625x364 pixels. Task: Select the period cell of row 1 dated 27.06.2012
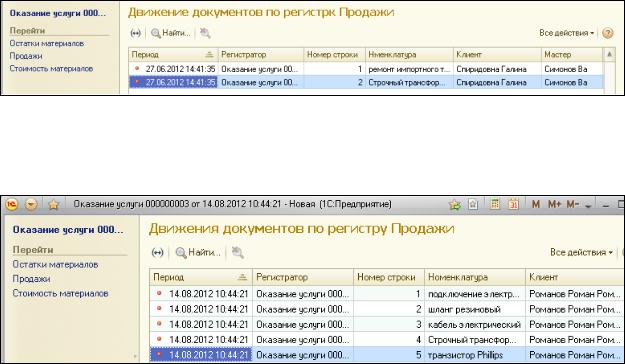tap(173, 69)
